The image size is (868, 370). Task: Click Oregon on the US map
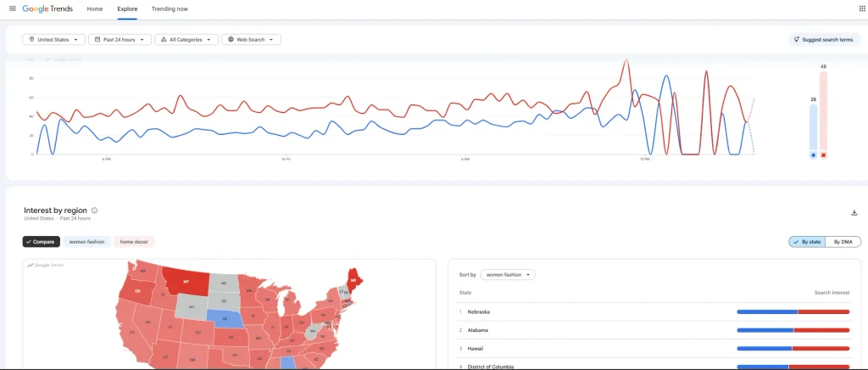(x=137, y=291)
